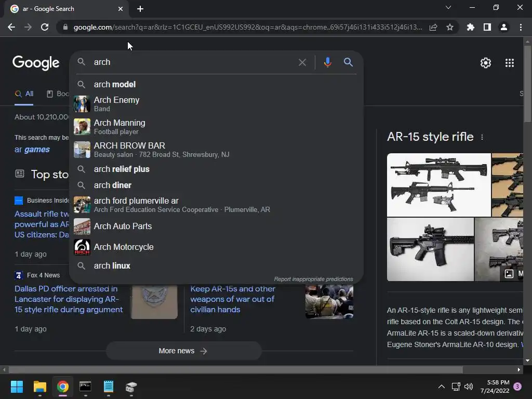532x399 pixels.
Task: Select suggestion 'arch model'
Action: tap(217, 85)
